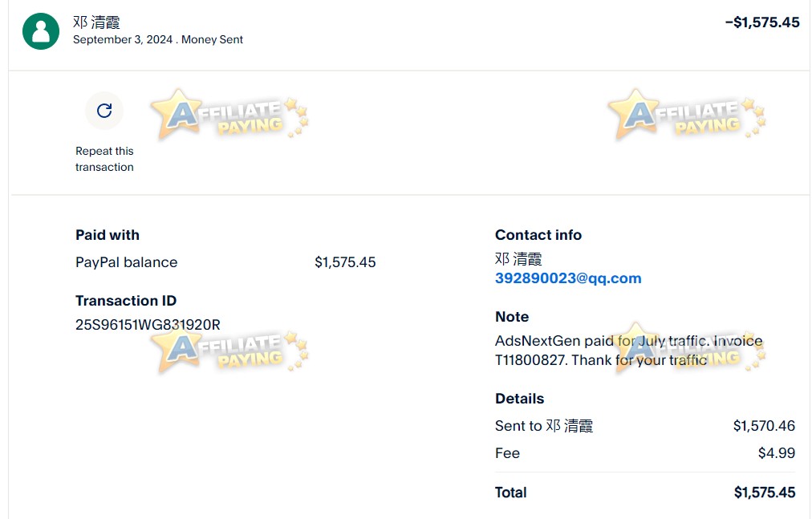812x519 pixels.
Task: Click the Repeat this transaction label
Action: 104,159
